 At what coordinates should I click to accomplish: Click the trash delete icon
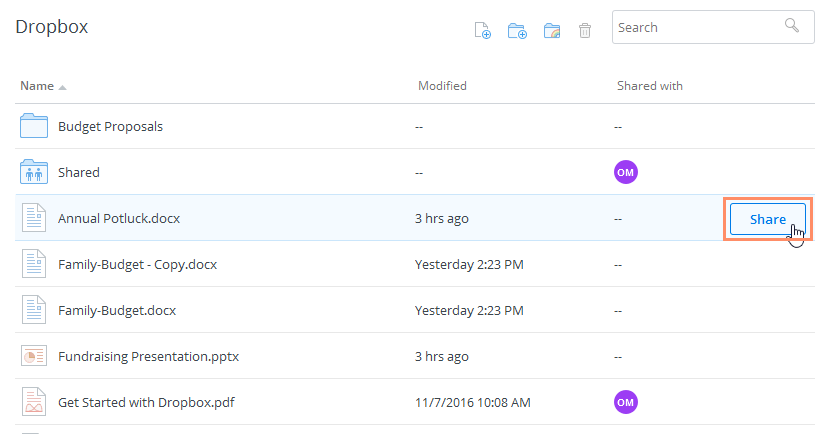pyautogui.click(x=585, y=30)
